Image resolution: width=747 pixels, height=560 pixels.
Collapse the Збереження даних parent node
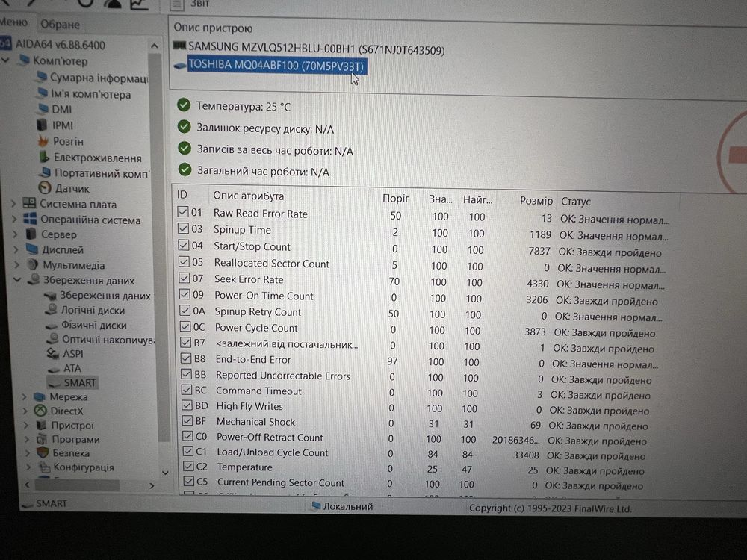pos(18,279)
